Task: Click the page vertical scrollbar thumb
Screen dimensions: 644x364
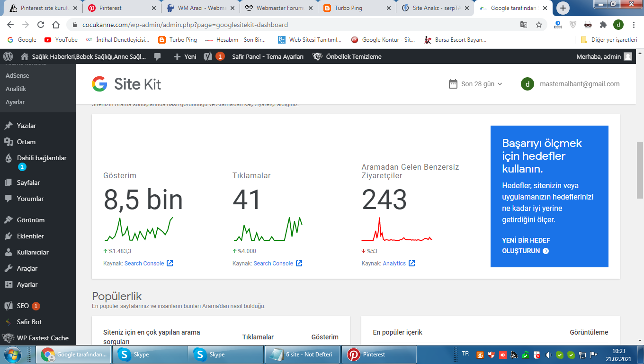Action: click(640, 170)
